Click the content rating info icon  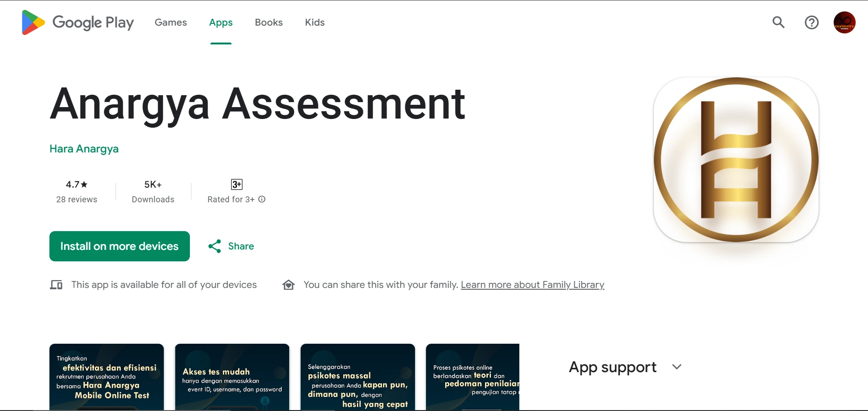coord(262,199)
